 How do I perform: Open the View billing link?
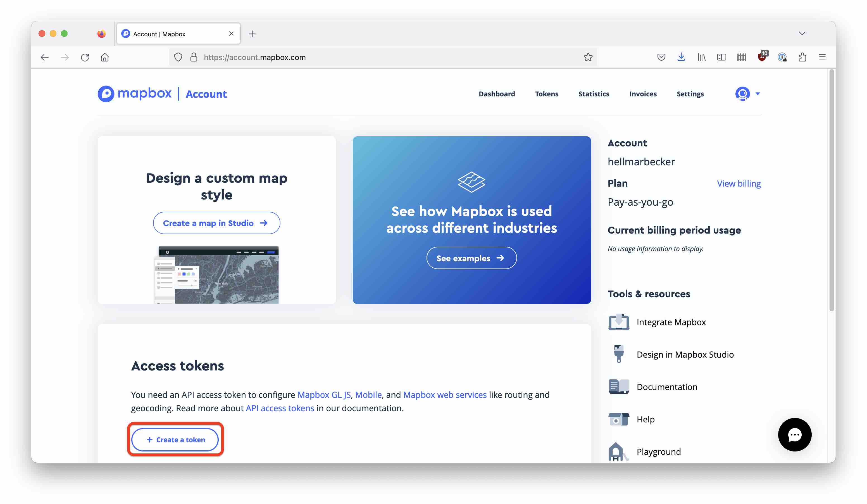coord(739,183)
